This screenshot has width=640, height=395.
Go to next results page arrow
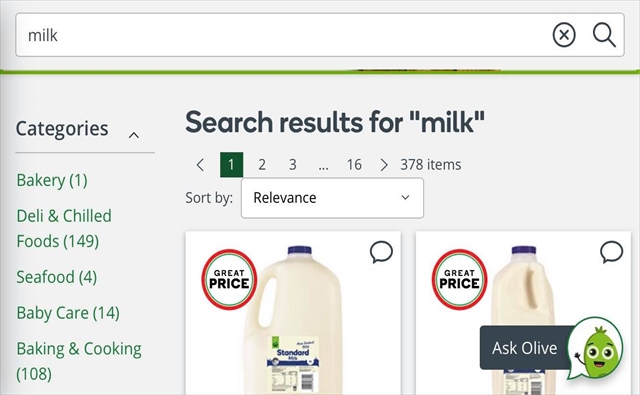click(384, 165)
